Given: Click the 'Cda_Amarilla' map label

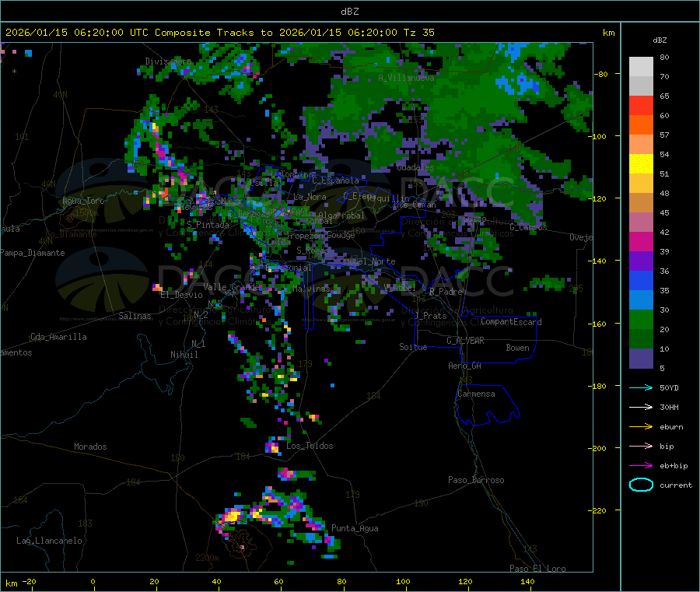Looking at the screenshot, I should click(58, 337).
